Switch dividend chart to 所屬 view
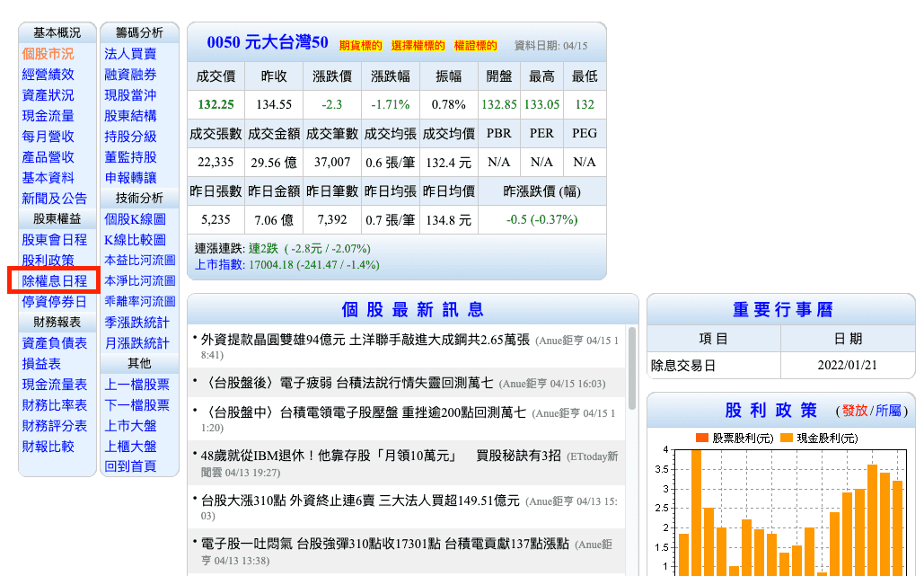This screenshot has width=924, height=576. tap(889, 411)
